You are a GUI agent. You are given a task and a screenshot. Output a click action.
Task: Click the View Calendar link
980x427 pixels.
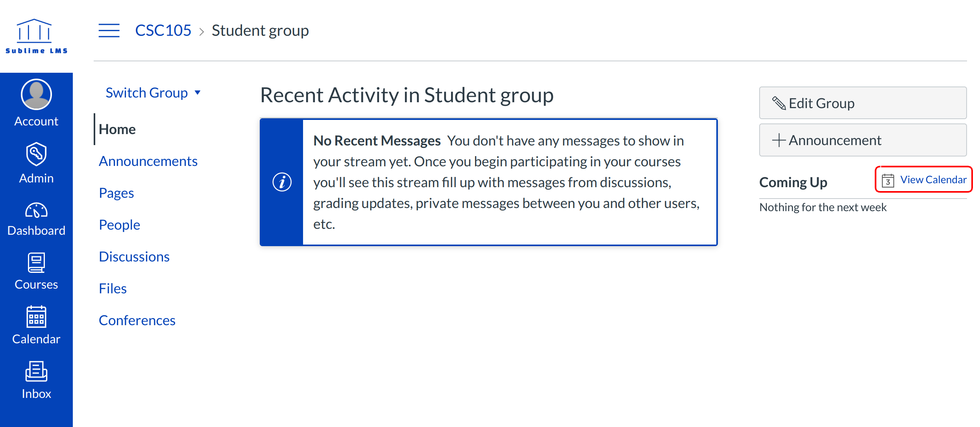click(924, 180)
